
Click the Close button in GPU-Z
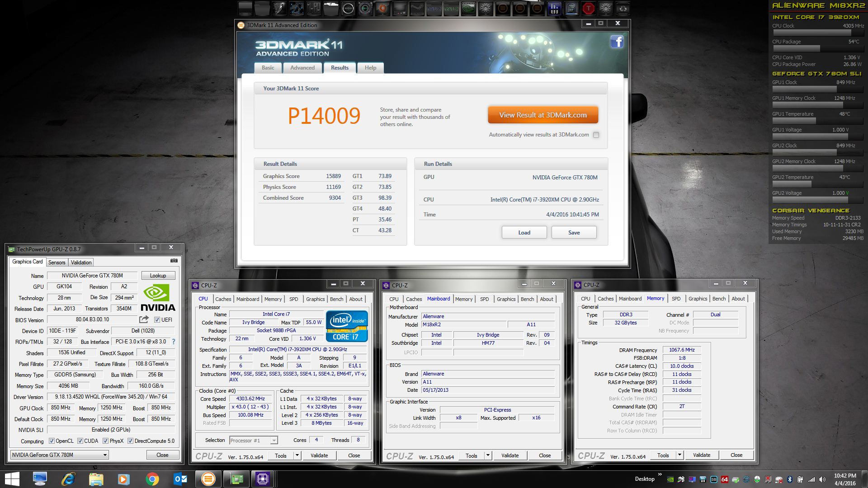pos(162,455)
